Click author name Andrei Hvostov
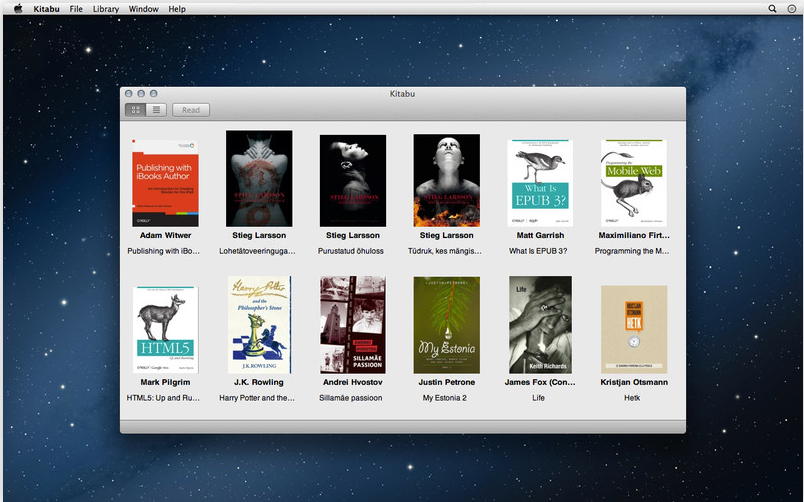This screenshot has height=502, width=804. (353, 383)
